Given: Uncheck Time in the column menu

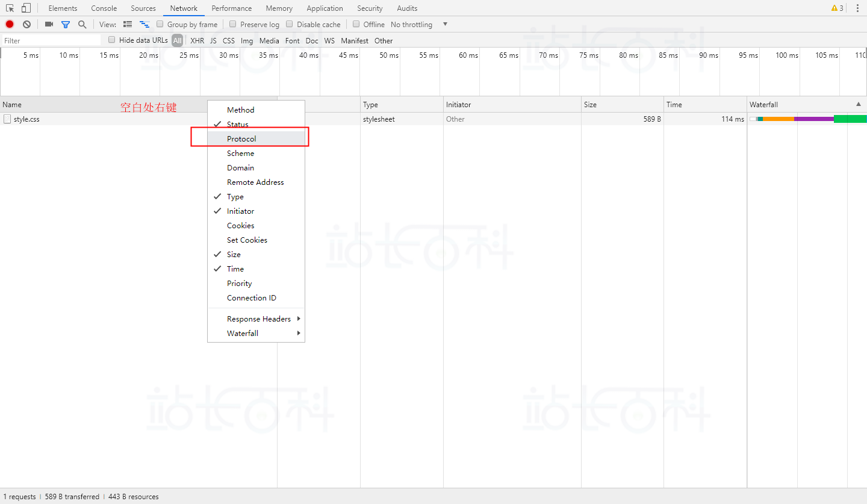Looking at the screenshot, I should coord(256,269).
